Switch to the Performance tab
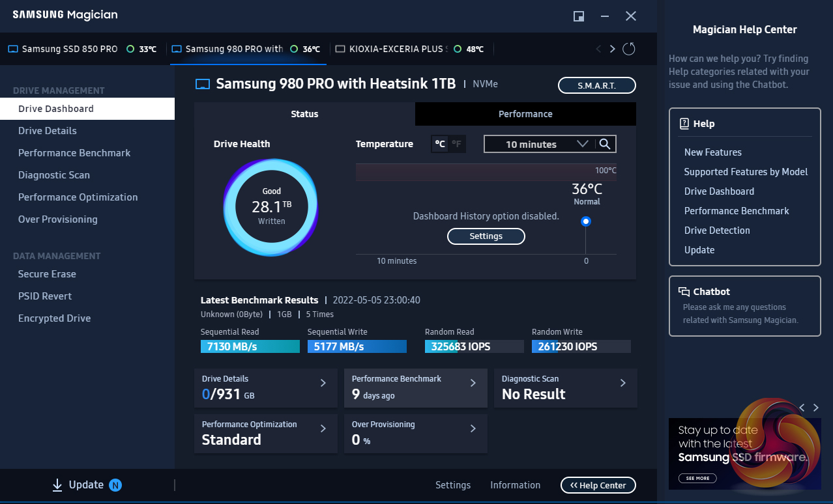The width and height of the screenshot is (833, 504). point(525,114)
